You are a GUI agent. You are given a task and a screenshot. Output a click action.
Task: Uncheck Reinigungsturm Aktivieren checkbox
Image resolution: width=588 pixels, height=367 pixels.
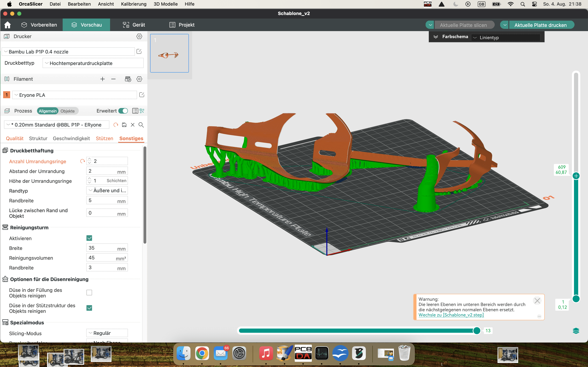[x=89, y=238]
